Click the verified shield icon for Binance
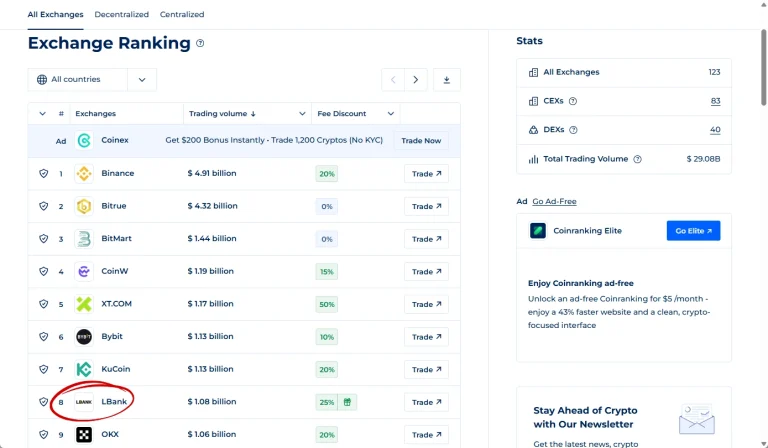This screenshot has width=768, height=448. point(44,173)
